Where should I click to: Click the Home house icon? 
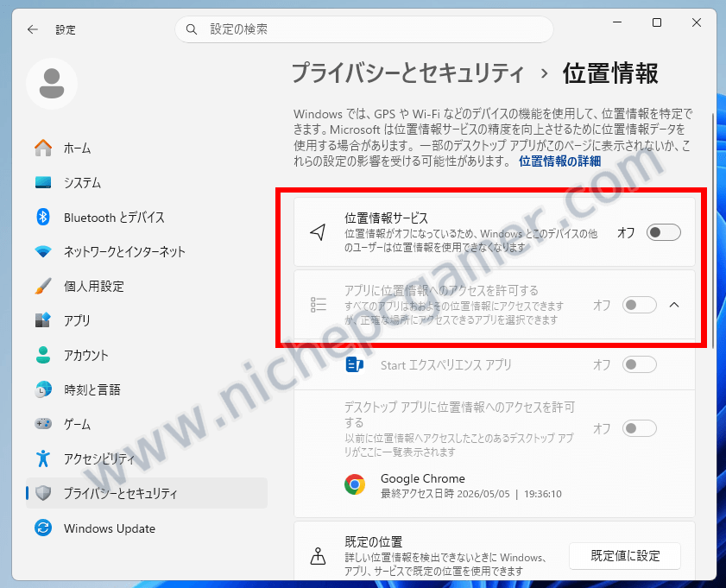click(x=43, y=149)
